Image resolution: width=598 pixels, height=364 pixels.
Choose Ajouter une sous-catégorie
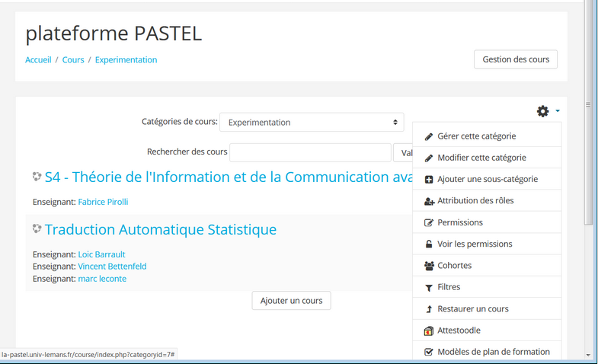click(x=487, y=179)
